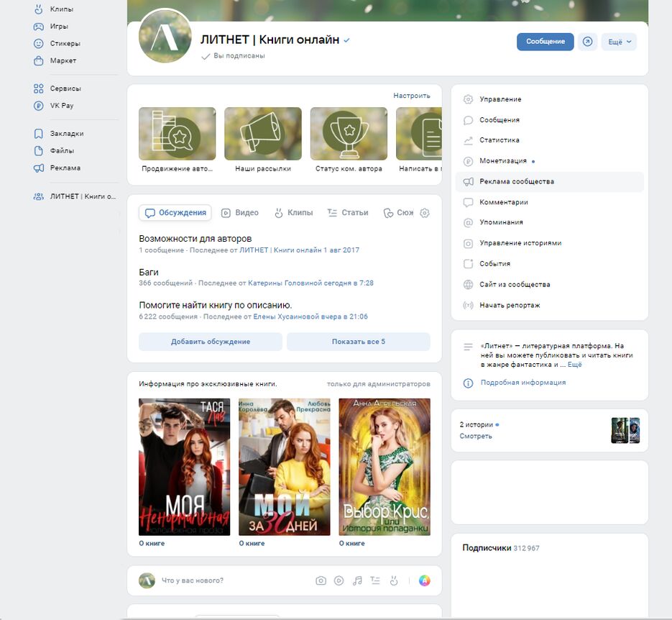Click the colorful poster icon in post box
Screen dimensions: 672x620
pos(425,580)
